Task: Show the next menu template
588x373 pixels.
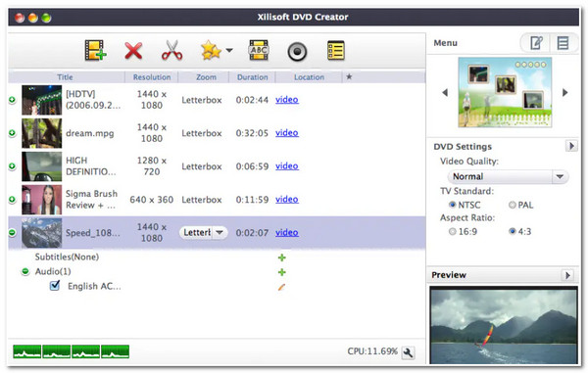Action: 564,92
